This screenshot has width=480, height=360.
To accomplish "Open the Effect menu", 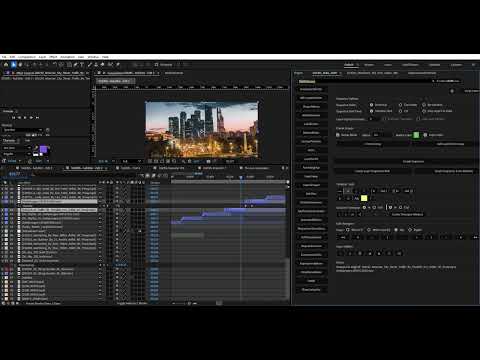I will coord(53,57).
